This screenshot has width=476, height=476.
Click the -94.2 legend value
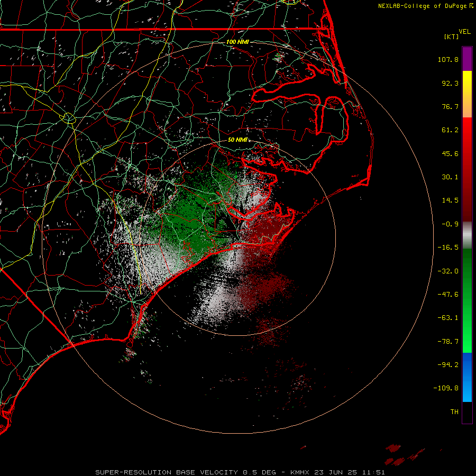click(448, 364)
